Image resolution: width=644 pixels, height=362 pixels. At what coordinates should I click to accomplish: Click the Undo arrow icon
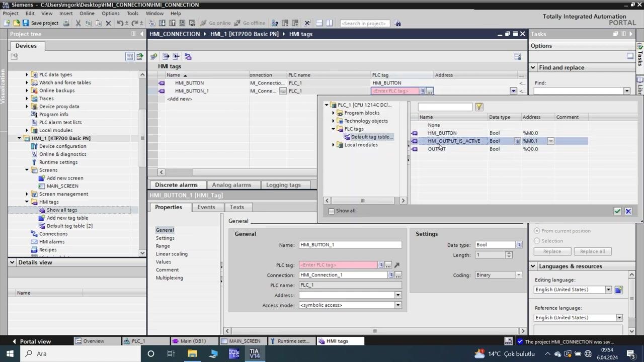pos(120,23)
